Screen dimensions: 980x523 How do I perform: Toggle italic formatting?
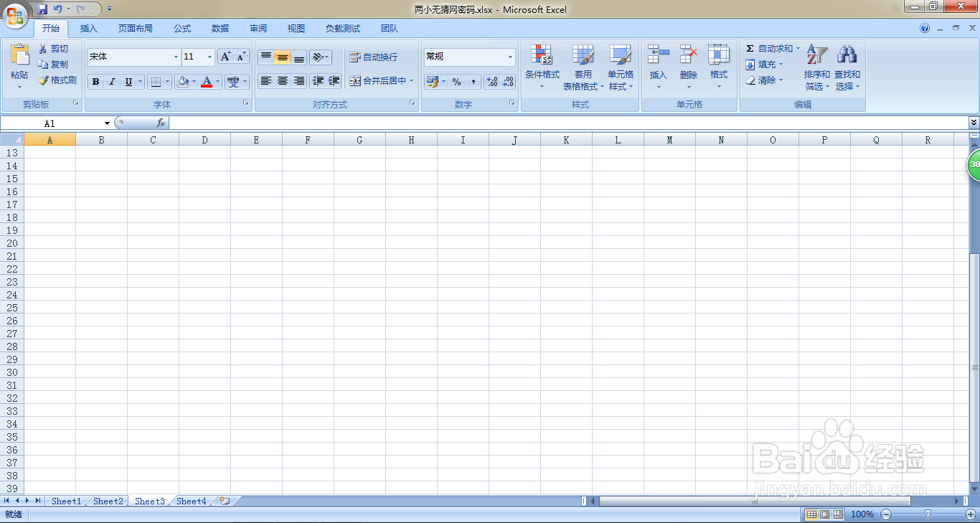pos(112,82)
